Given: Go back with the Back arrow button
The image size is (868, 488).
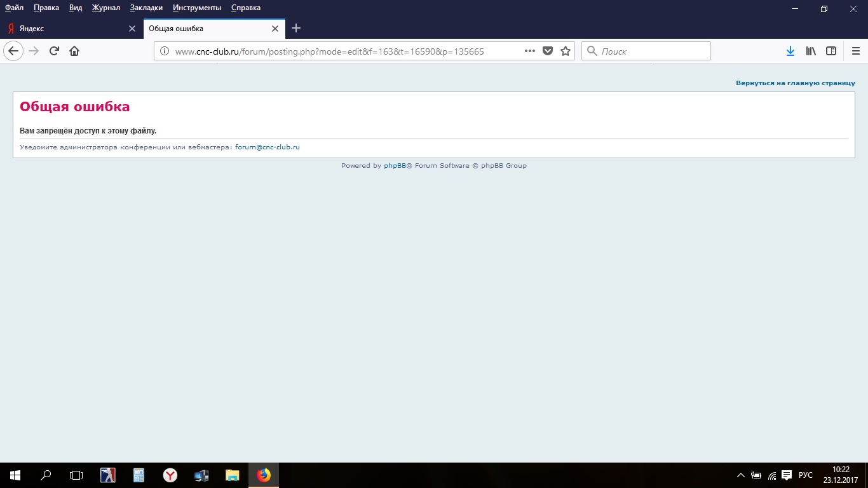Looking at the screenshot, I should click(x=13, y=51).
